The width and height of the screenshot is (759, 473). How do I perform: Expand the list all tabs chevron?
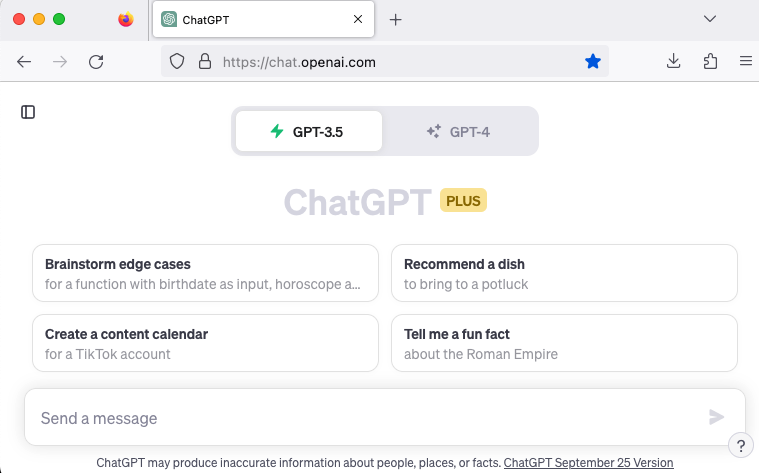click(x=710, y=19)
